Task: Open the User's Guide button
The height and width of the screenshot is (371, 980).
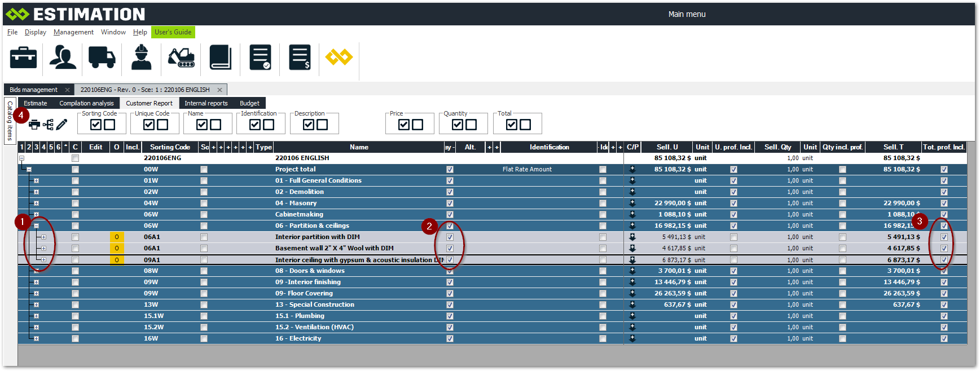Action: click(173, 32)
